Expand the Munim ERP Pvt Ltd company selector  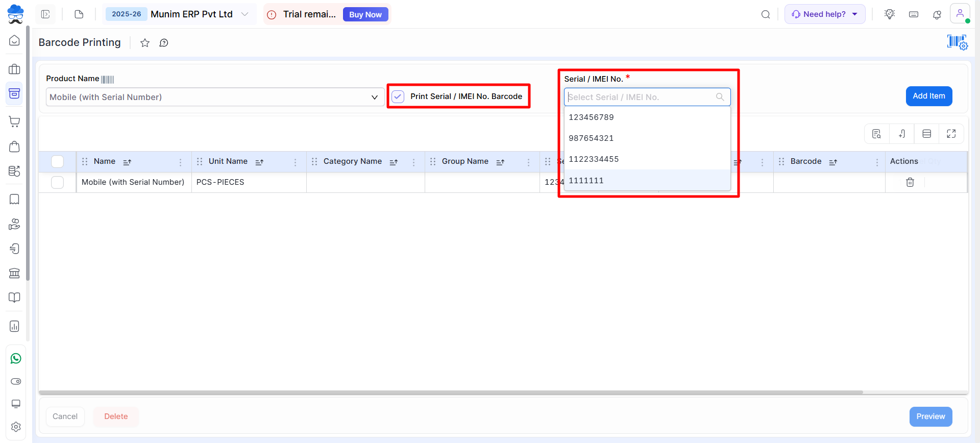pyautogui.click(x=244, y=14)
